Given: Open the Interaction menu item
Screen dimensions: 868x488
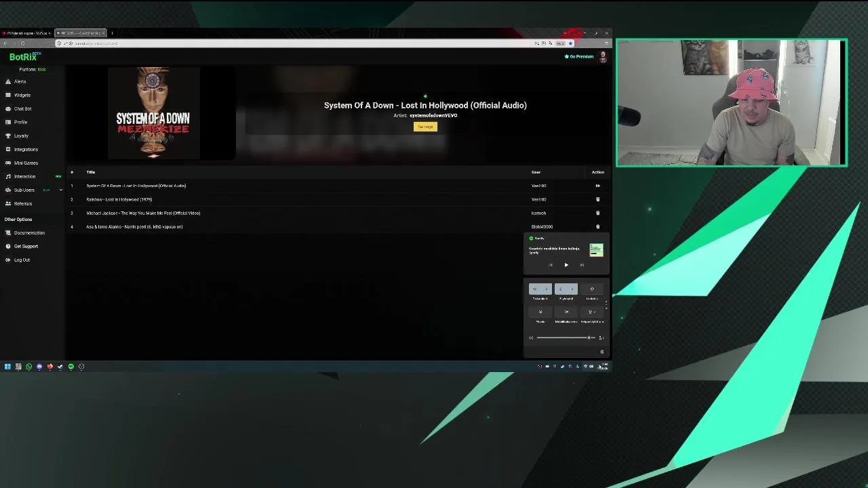Looking at the screenshot, I should pyautogui.click(x=24, y=176).
